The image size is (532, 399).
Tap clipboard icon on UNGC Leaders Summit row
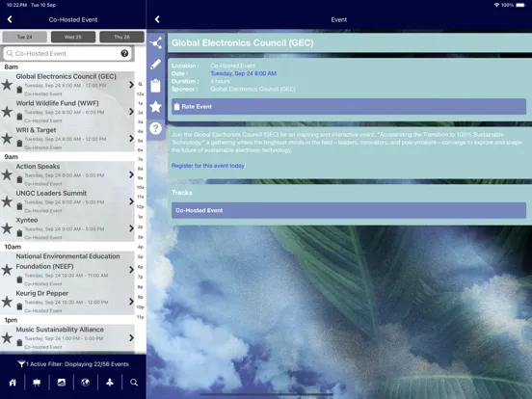pos(19,206)
